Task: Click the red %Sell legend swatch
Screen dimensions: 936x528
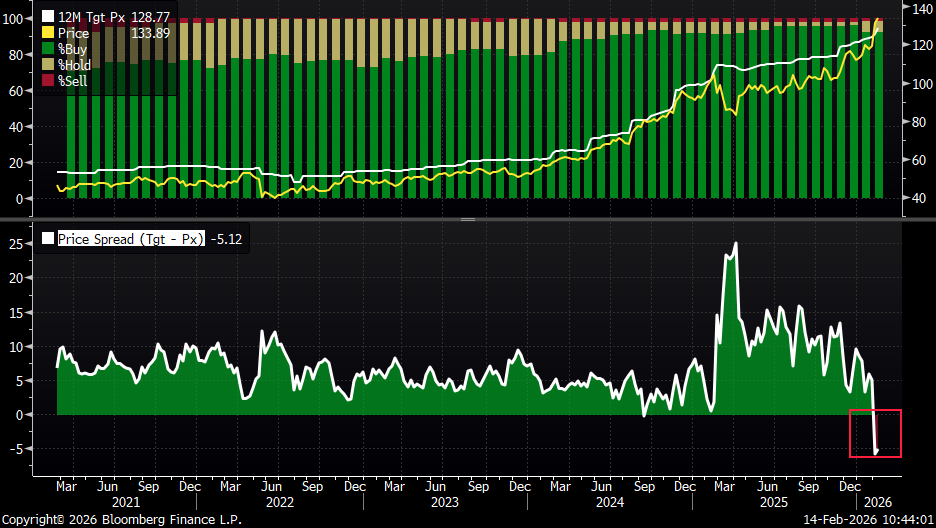Action: coord(48,81)
